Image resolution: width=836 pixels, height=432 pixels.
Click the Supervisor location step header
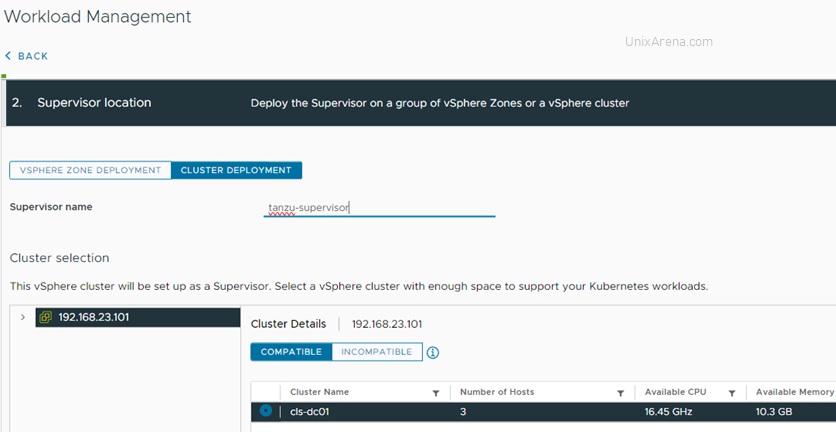(94, 103)
